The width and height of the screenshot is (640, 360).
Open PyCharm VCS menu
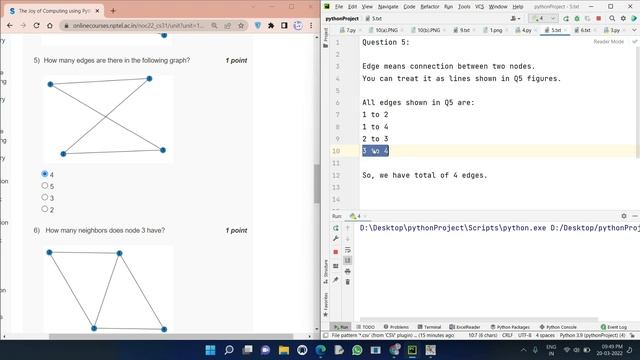[x=479, y=7]
